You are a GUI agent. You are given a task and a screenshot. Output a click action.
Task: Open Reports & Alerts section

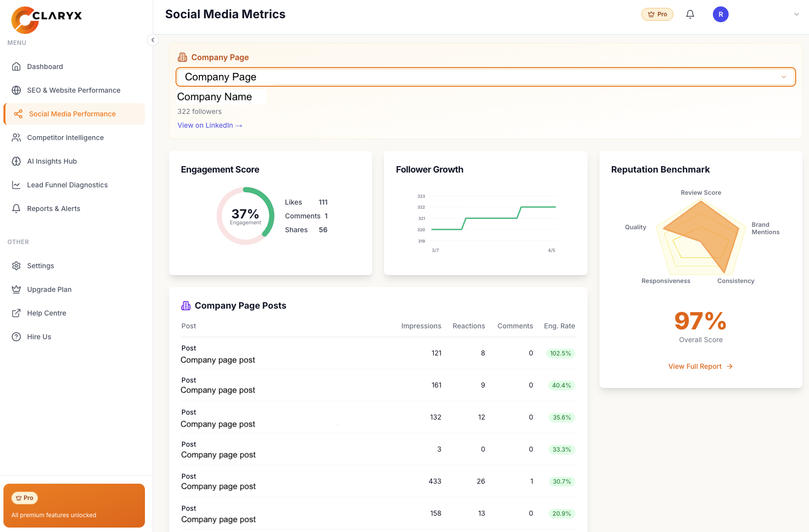(x=53, y=209)
